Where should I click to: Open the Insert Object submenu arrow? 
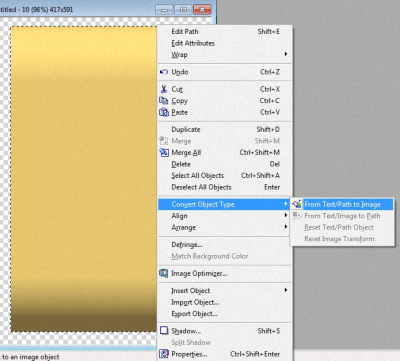point(286,290)
